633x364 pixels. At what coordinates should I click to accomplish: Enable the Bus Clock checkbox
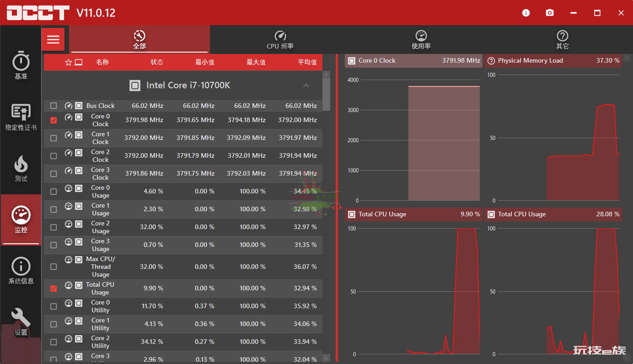54,106
